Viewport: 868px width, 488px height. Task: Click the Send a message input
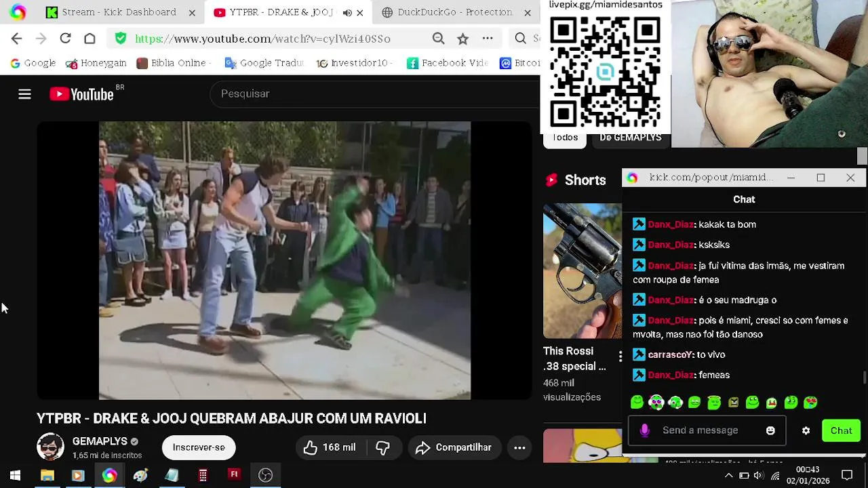click(x=707, y=430)
